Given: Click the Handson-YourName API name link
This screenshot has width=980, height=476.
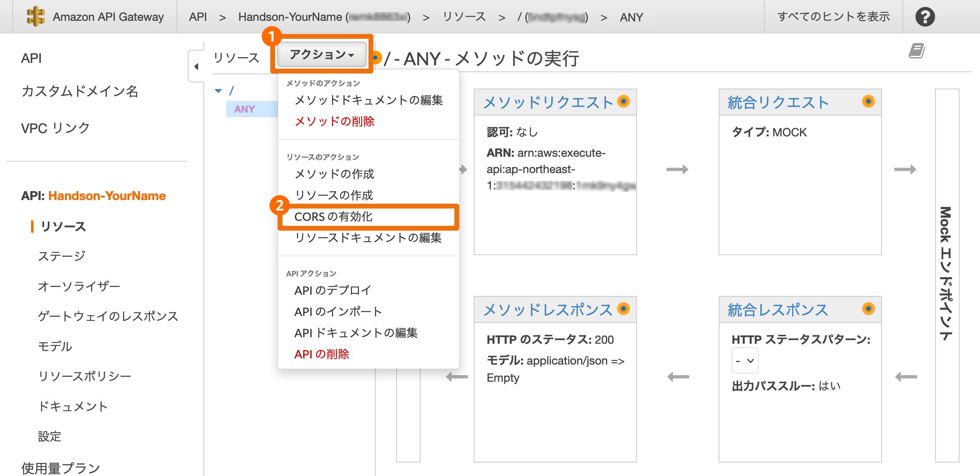Looking at the screenshot, I should tap(107, 196).
